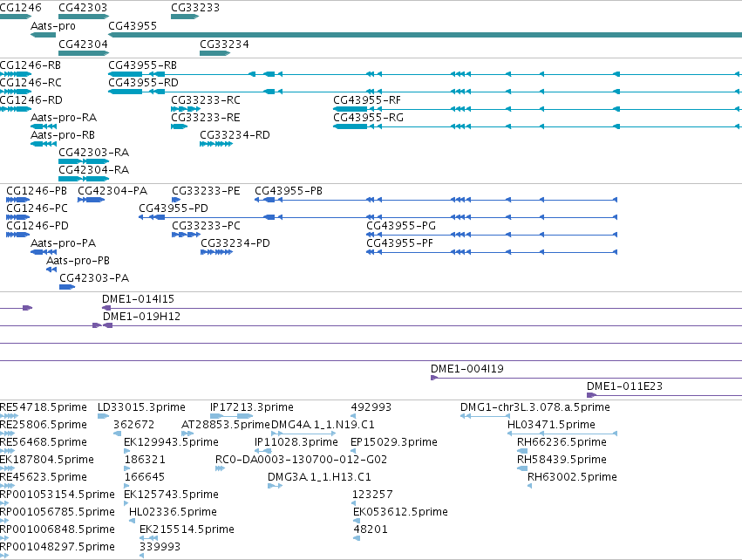The width and height of the screenshot is (742, 560).
Task: Select transcript CG42304-RA
Action: (93, 170)
